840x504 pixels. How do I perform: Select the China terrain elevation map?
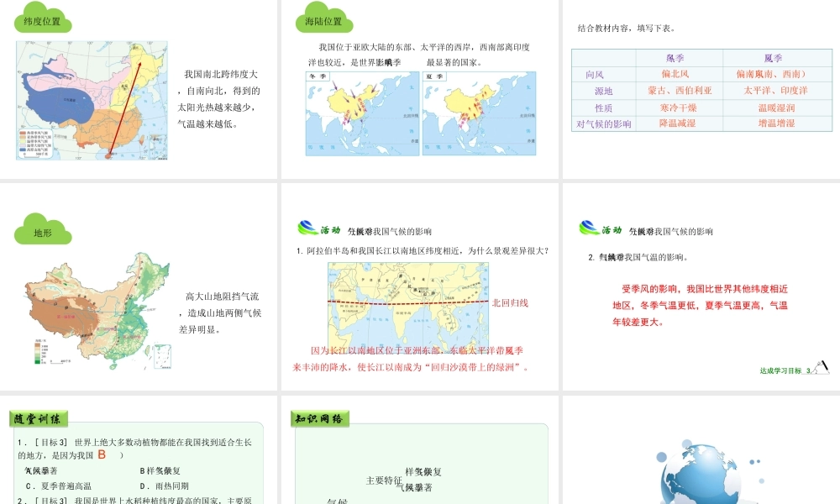(98, 311)
